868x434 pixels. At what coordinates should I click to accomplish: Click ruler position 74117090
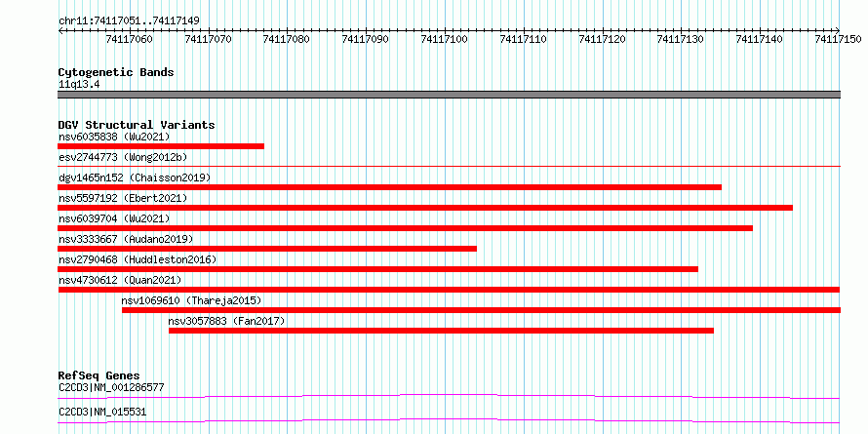(x=366, y=39)
